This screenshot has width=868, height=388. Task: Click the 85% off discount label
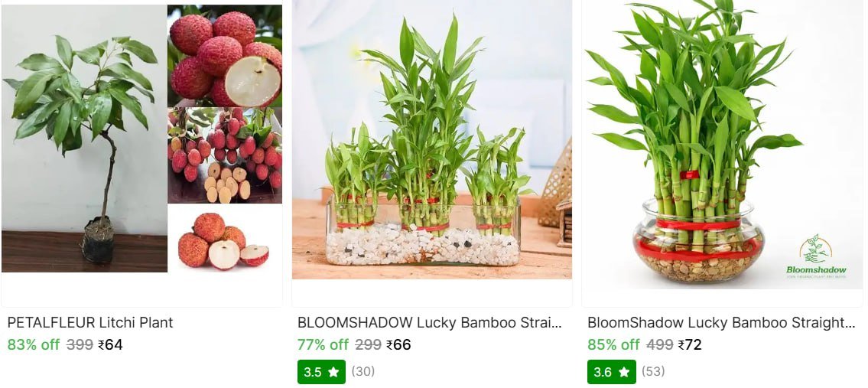pyautogui.click(x=613, y=345)
